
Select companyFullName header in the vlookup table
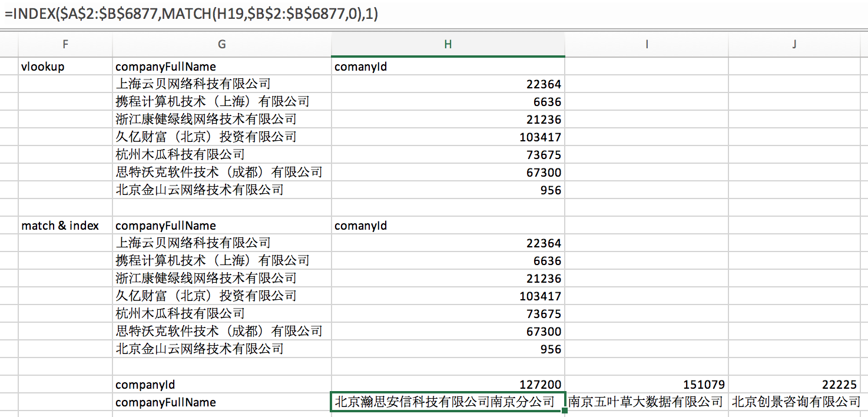tap(221, 67)
